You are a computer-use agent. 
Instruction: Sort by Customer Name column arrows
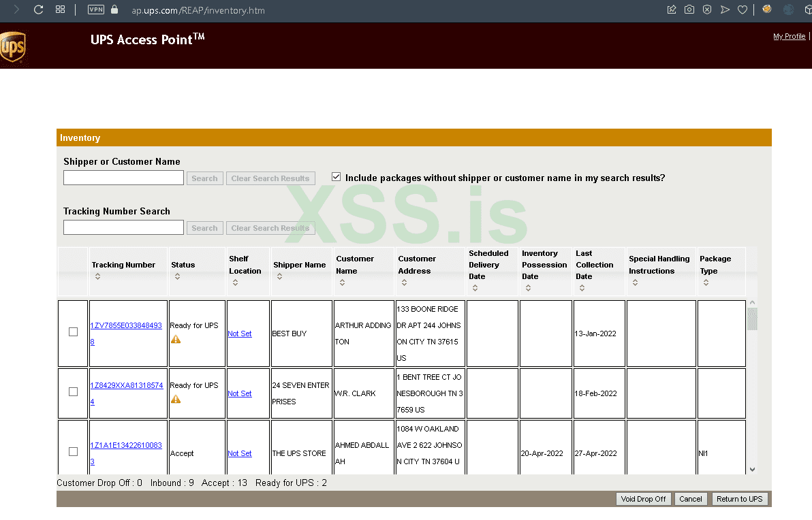click(342, 282)
